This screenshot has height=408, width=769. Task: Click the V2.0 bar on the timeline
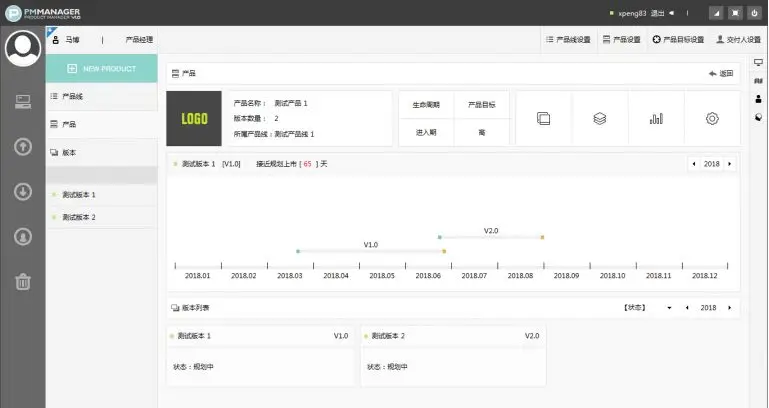[x=490, y=237]
